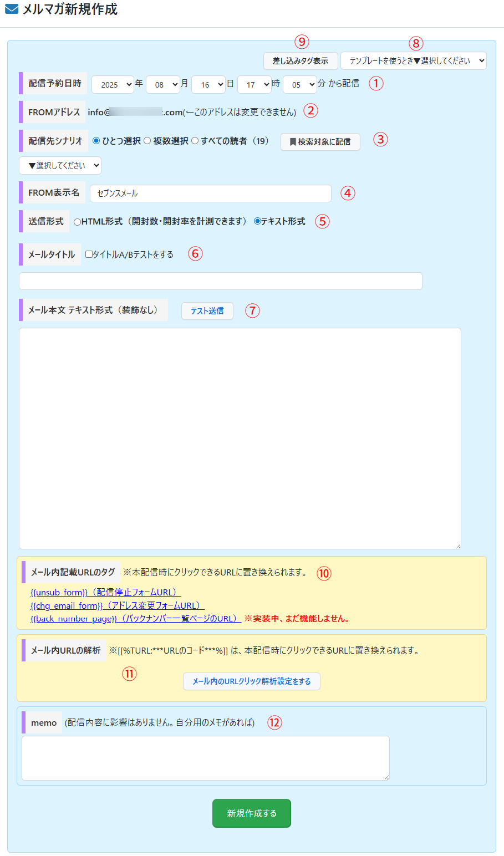Open the minute dropdown showing 05

tap(299, 84)
